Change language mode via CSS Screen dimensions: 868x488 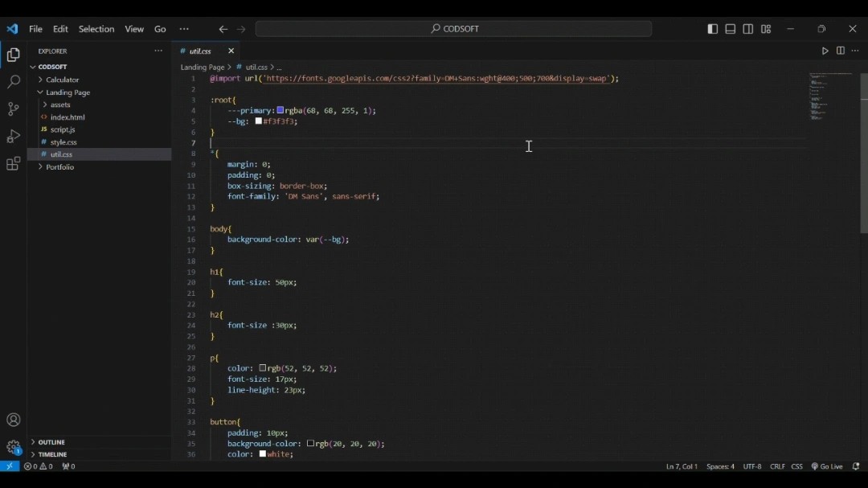[x=796, y=466]
